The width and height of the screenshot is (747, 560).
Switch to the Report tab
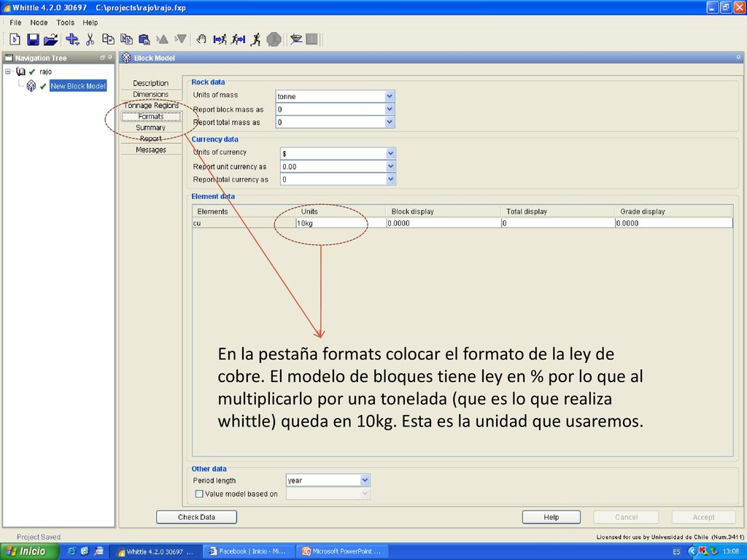coord(150,139)
